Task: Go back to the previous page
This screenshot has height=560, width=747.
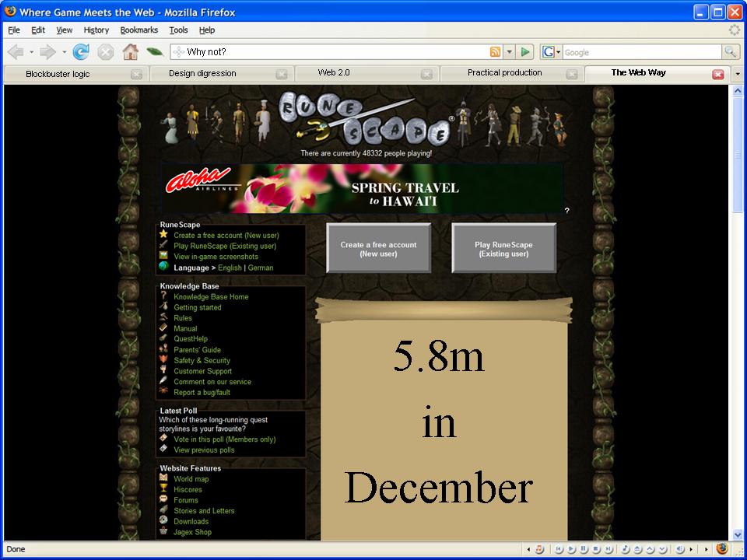Action: point(16,51)
